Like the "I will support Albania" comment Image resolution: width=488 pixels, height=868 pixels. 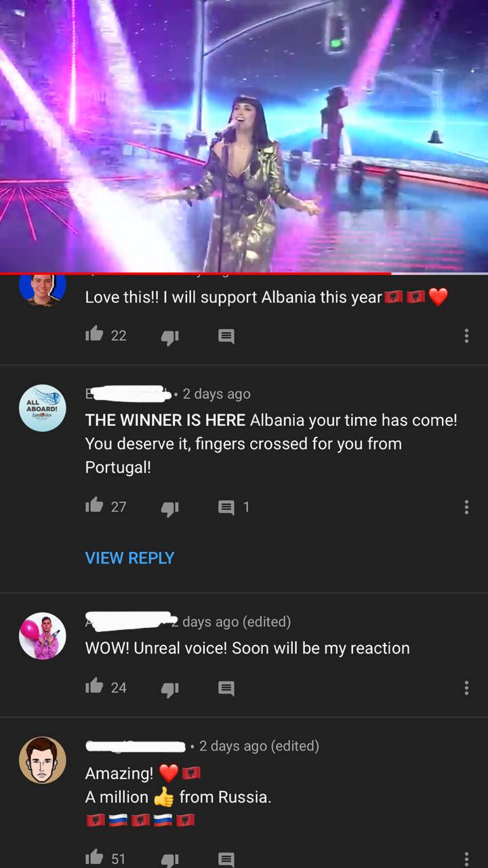pos(94,334)
